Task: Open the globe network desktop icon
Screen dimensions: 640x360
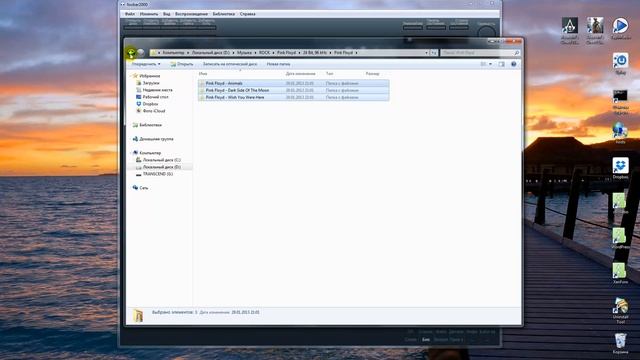Action: pyautogui.click(x=620, y=133)
